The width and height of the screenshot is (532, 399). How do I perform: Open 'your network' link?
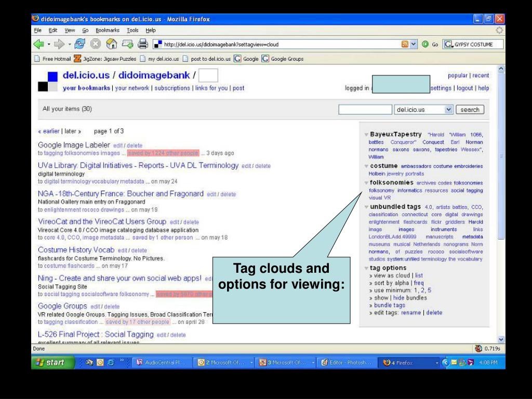pos(132,88)
